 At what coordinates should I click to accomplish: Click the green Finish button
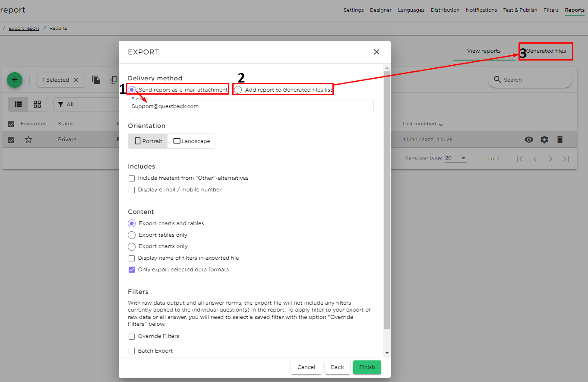(x=367, y=367)
